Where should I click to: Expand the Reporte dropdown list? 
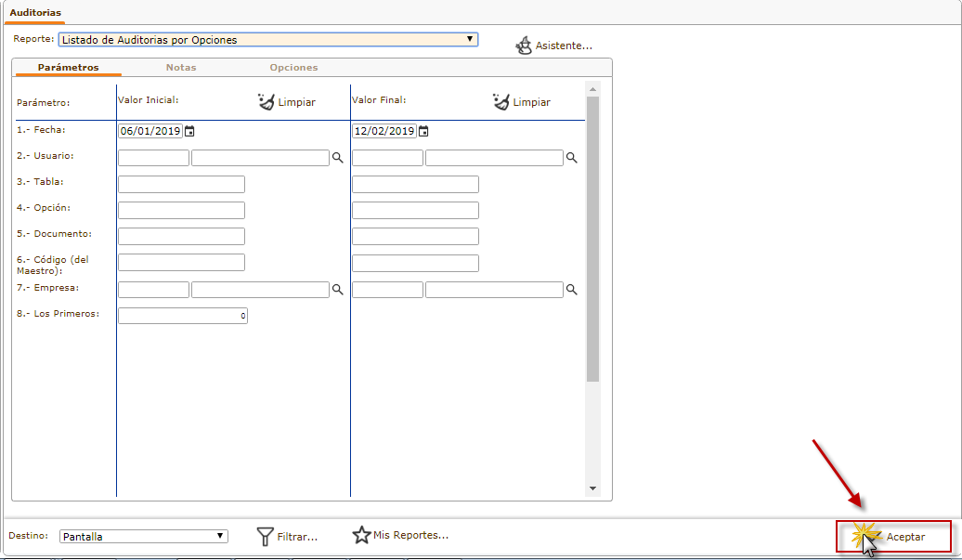[x=470, y=40]
